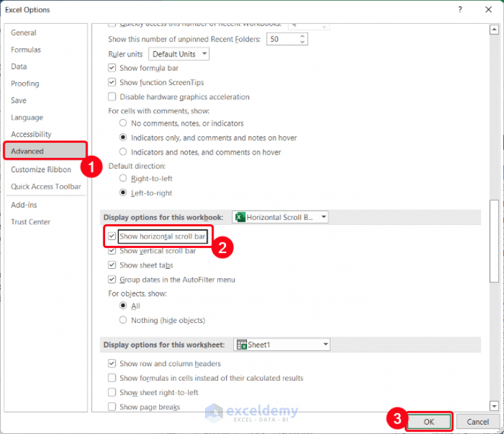Image resolution: width=504 pixels, height=434 pixels.
Task: Toggle Show formula bar checkbox
Action: pos(112,68)
